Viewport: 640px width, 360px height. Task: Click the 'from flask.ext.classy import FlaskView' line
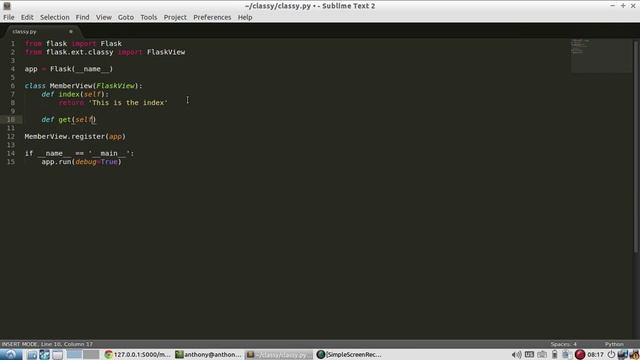tap(105, 52)
